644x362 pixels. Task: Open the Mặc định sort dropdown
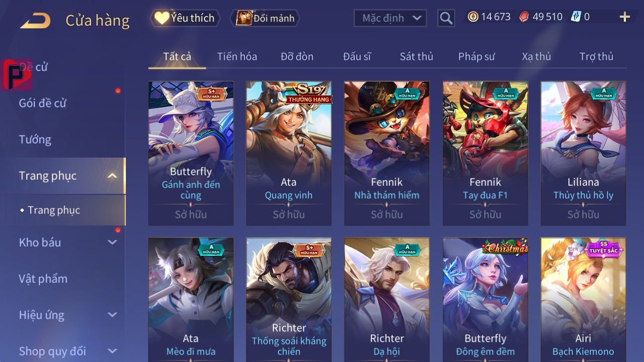click(x=390, y=18)
